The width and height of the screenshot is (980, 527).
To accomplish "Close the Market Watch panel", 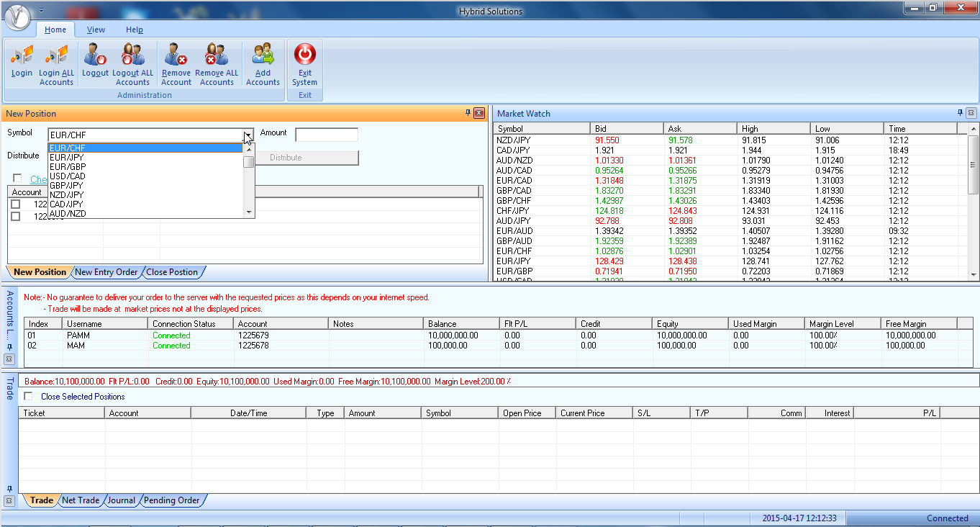I will pyautogui.click(x=971, y=113).
